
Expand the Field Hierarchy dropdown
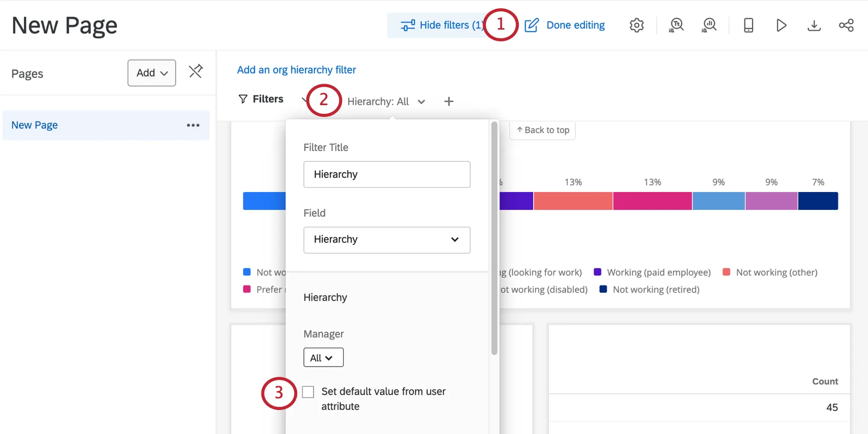[x=387, y=239]
